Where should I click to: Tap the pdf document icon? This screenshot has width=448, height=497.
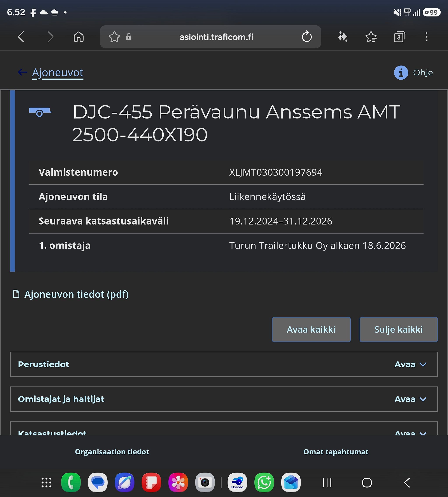coord(16,294)
